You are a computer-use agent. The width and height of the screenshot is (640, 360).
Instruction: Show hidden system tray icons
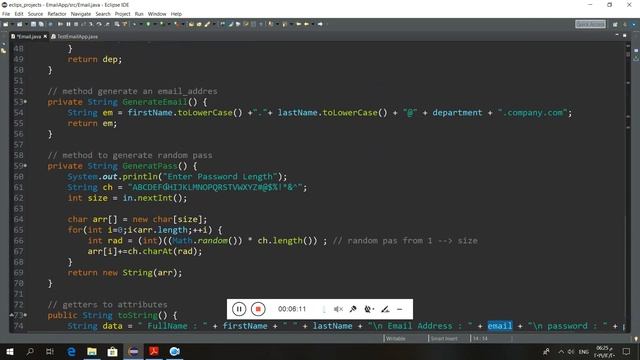pyautogui.click(x=561, y=351)
